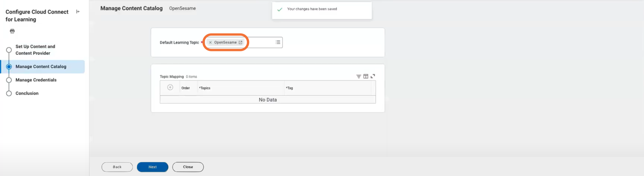The width and height of the screenshot is (644, 176).
Task: Add a row to Topic Mapping
Action: [170, 87]
